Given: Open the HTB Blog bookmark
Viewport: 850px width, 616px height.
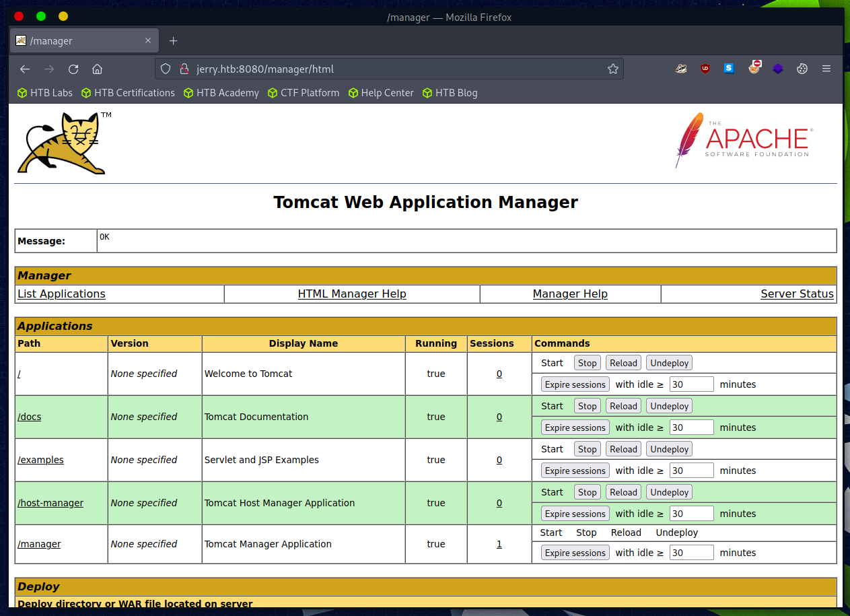Looking at the screenshot, I should 450,93.
